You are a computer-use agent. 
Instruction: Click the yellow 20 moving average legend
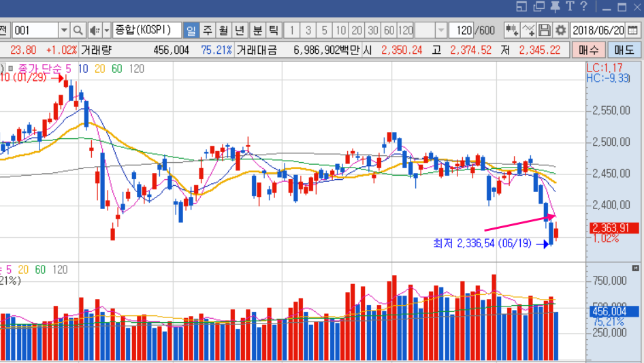tap(100, 69)
